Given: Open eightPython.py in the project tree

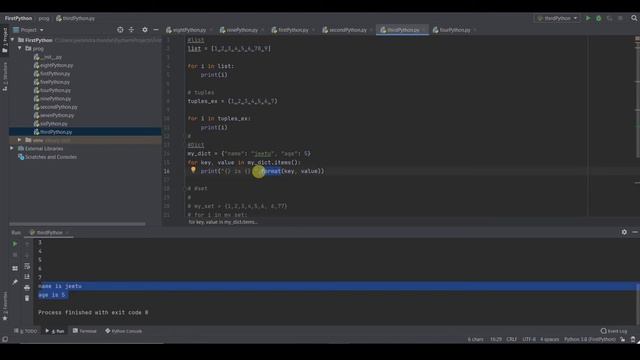Looking at the screenshot, I should point(53,65).
